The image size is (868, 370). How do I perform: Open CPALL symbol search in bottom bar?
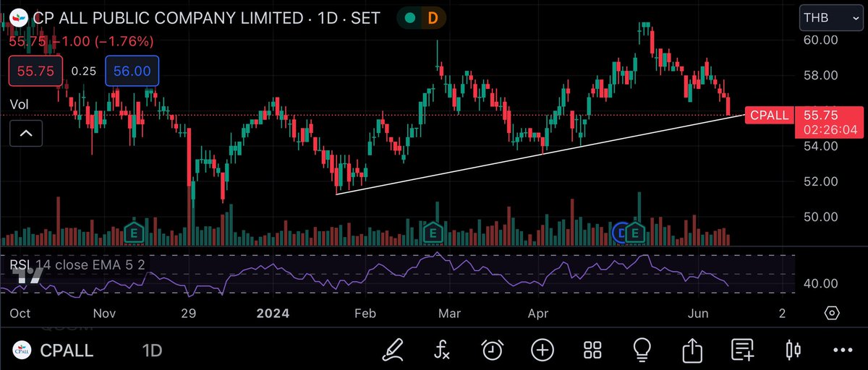pos(67,351)
